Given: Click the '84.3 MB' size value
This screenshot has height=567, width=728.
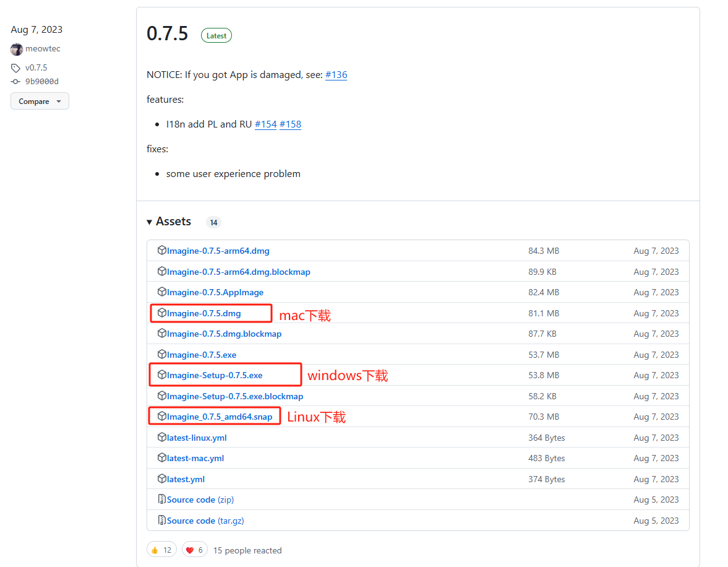Looking at the screenshot, I should point(544,251).
